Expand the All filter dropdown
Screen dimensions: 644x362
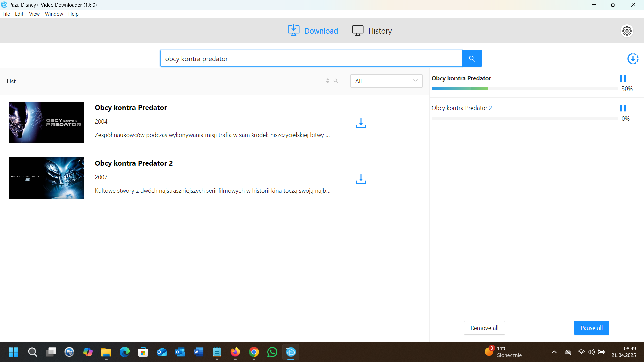click(386, 81)
